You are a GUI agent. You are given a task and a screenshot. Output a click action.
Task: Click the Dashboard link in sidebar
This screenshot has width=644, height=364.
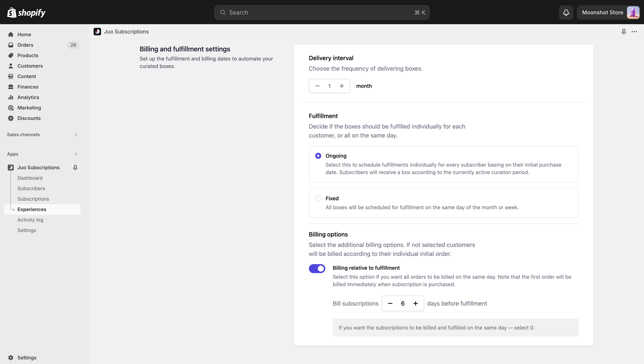30,178
